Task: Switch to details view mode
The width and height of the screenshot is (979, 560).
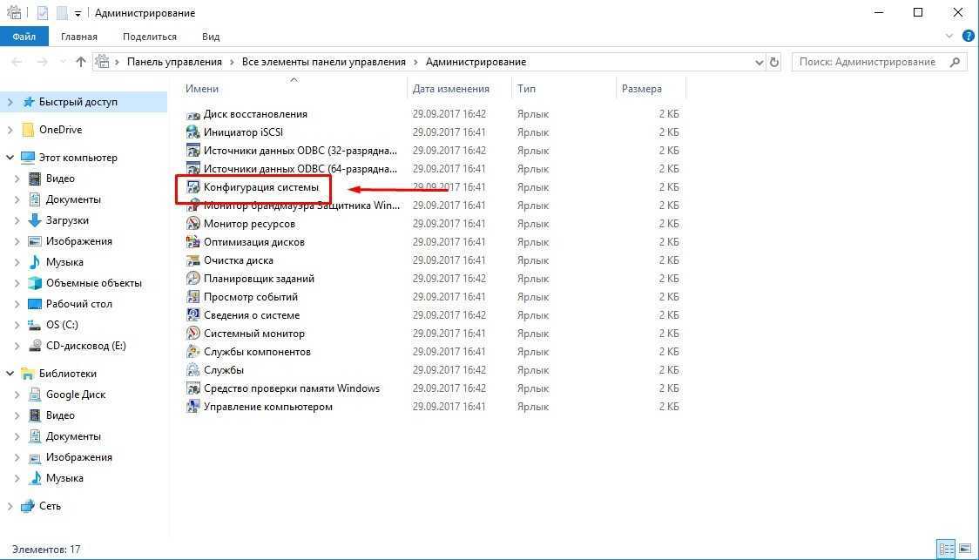Action: 946,550
